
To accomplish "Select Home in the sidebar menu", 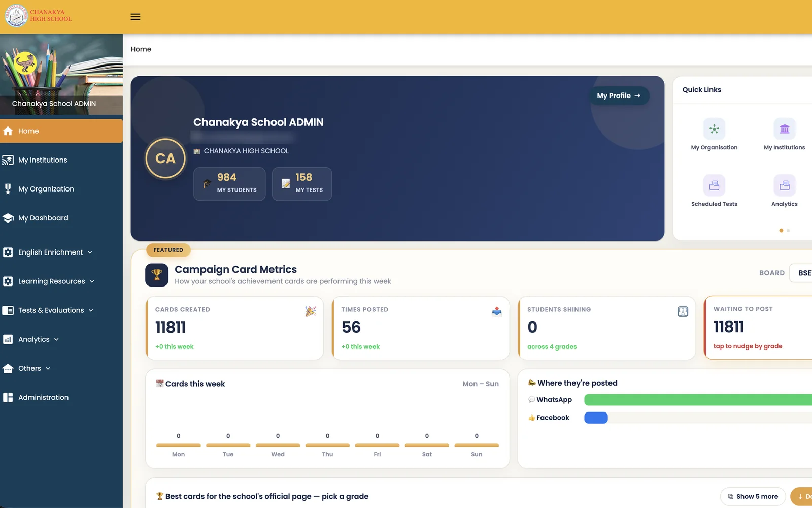I will click(61, 131).
